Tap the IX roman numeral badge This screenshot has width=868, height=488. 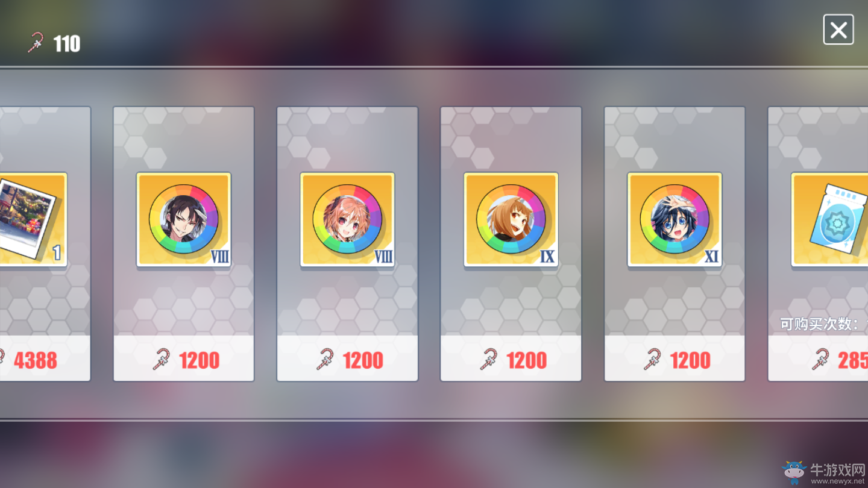tap(547, 257)
